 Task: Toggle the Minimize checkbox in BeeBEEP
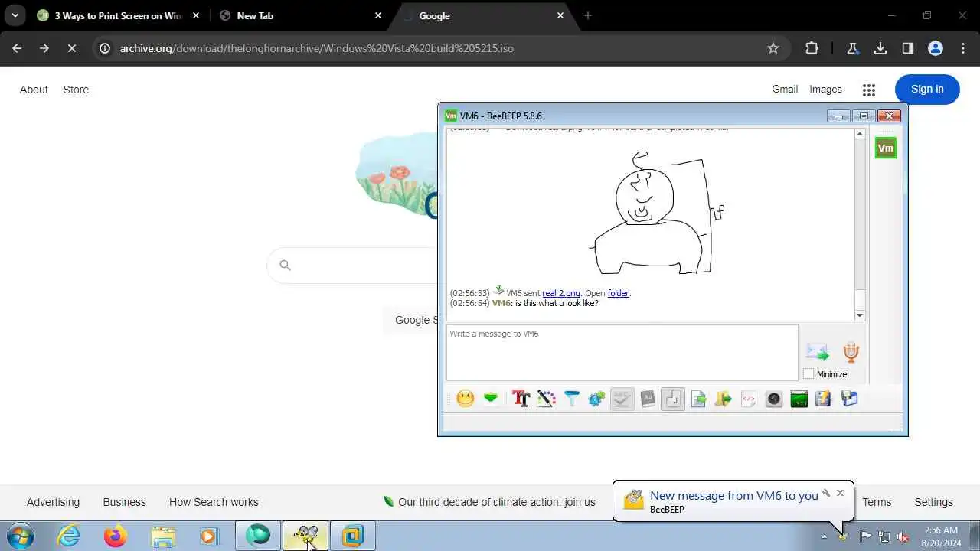808,374
